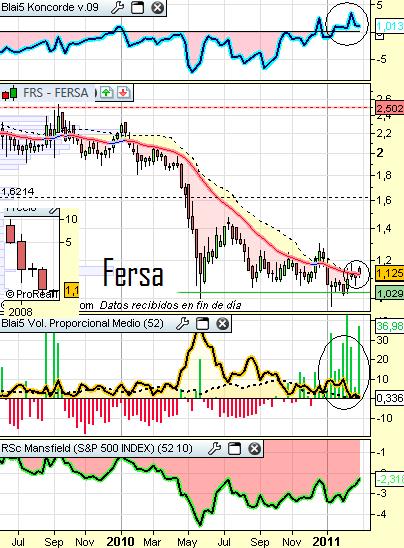Click the 1,125 current price label
The height and width of the screenshot is (548, 404).
[x=390, y=273]
